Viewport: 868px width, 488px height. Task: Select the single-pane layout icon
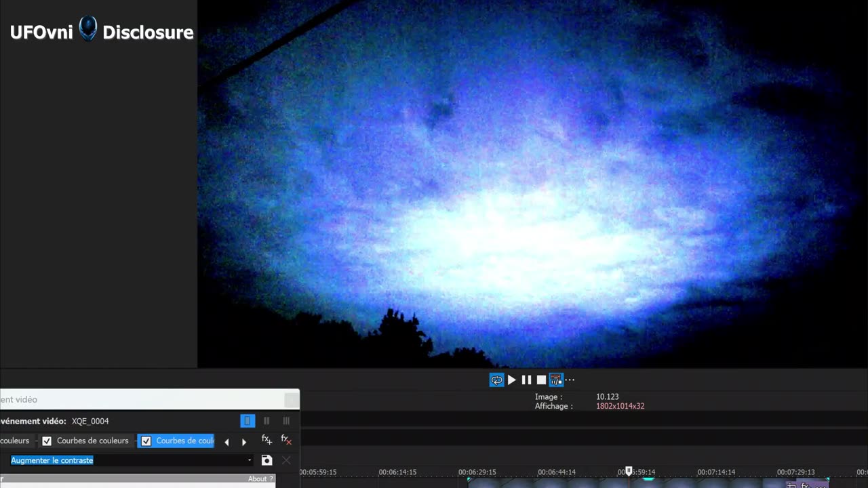point(248,421)
